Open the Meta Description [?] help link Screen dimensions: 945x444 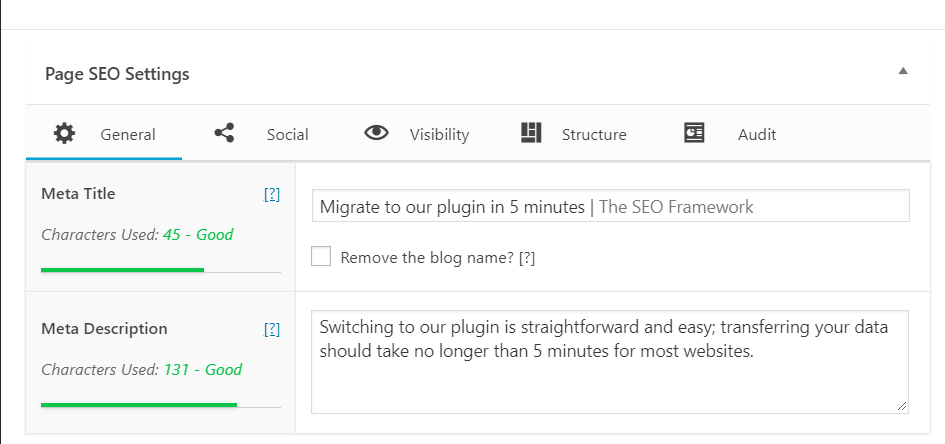[272, 329]
